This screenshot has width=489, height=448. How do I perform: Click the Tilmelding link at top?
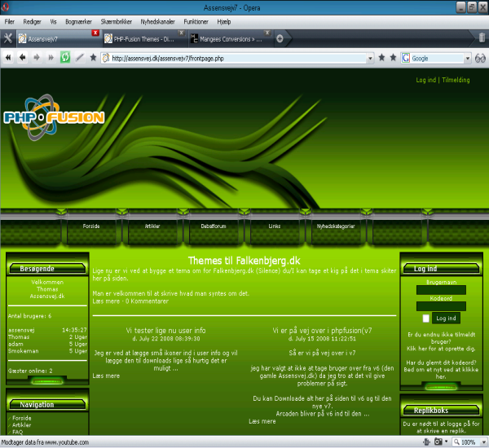(x=456, y=80)
